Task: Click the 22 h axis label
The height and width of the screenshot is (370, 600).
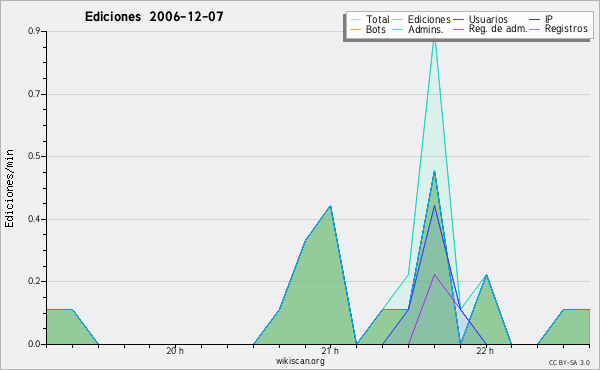Action: (485, 350)
